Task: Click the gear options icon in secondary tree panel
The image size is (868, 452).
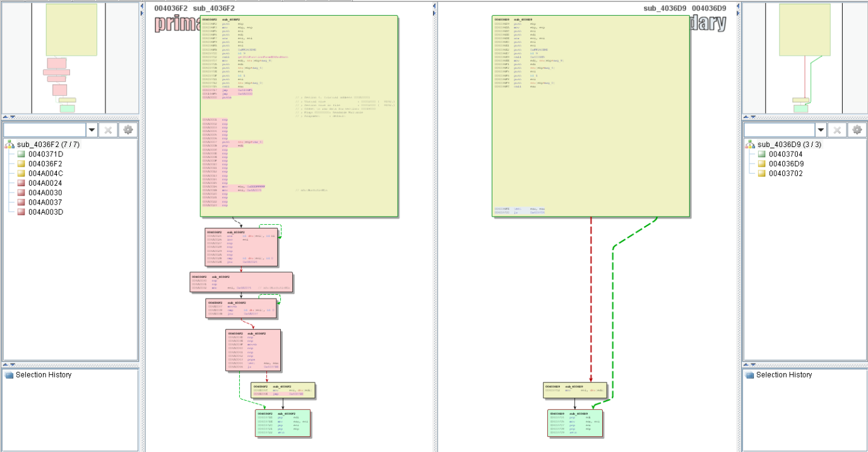Action: point(857,130)
